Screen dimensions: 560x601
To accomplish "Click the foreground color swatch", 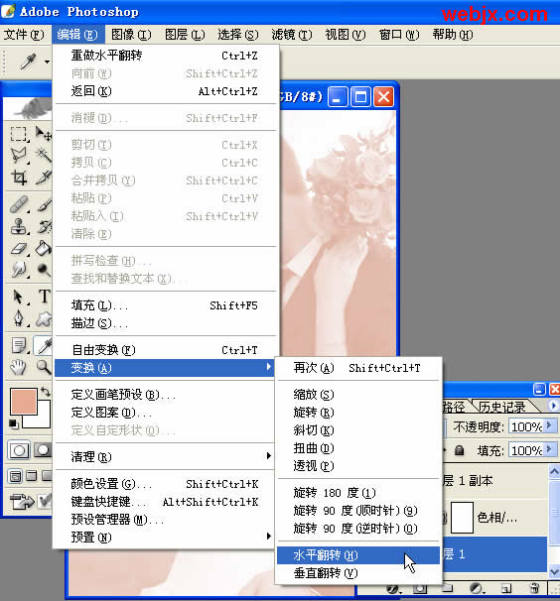I will tap(23, 401).
